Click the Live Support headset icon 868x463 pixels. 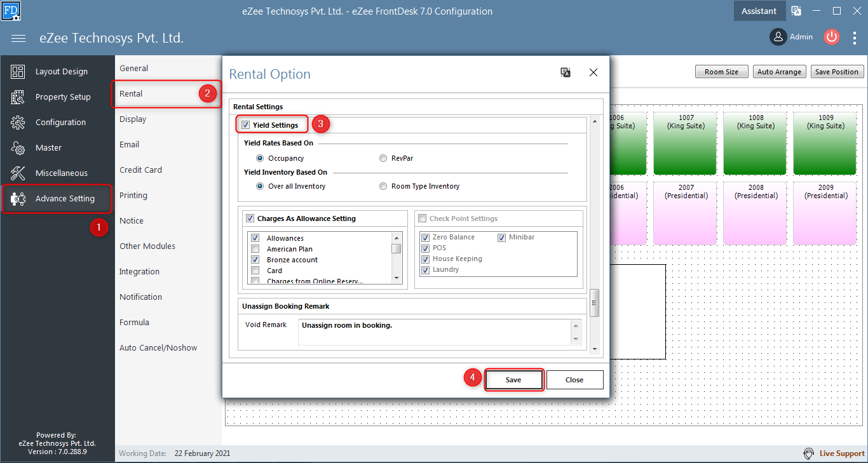[x=809, y=453]
